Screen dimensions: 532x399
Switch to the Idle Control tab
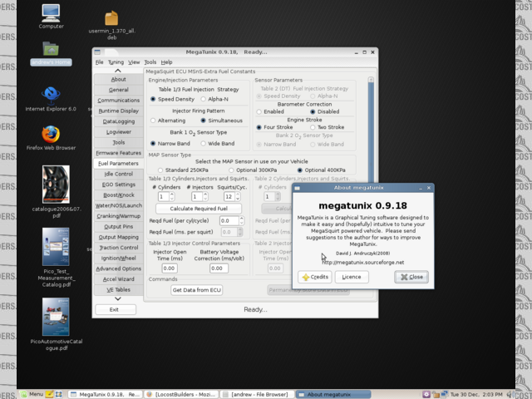(x=119, y=174)
